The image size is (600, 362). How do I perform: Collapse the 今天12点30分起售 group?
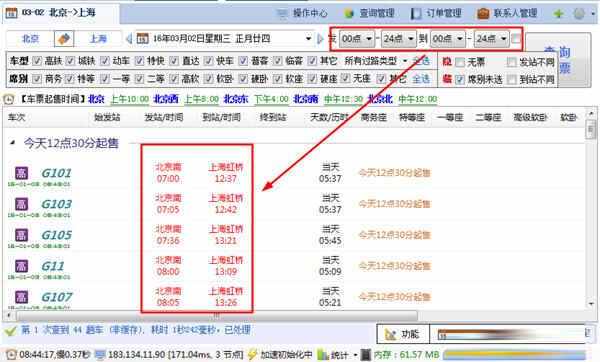(12, 143)
